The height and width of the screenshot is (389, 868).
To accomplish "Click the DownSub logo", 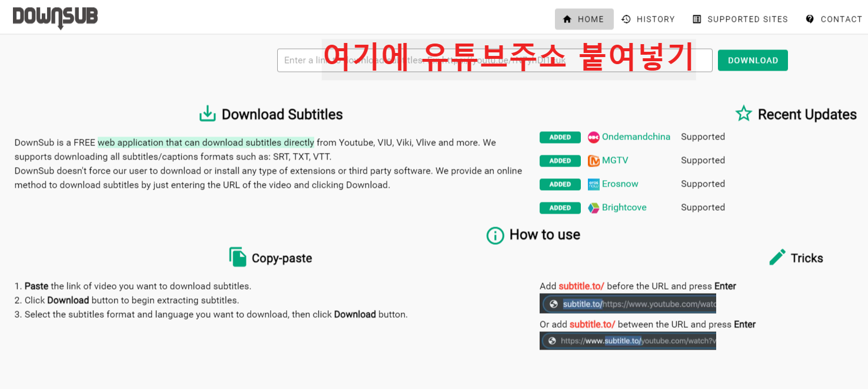I will coord(55,18).
